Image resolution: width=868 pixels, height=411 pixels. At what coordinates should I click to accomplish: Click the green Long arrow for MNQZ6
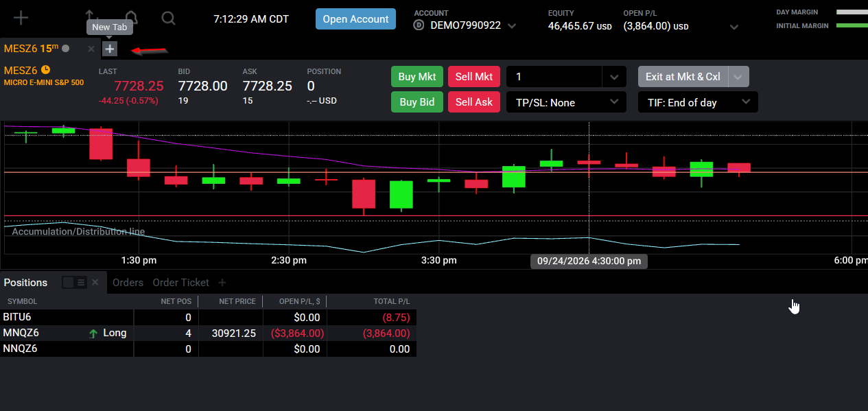click(x=93, y=333)
